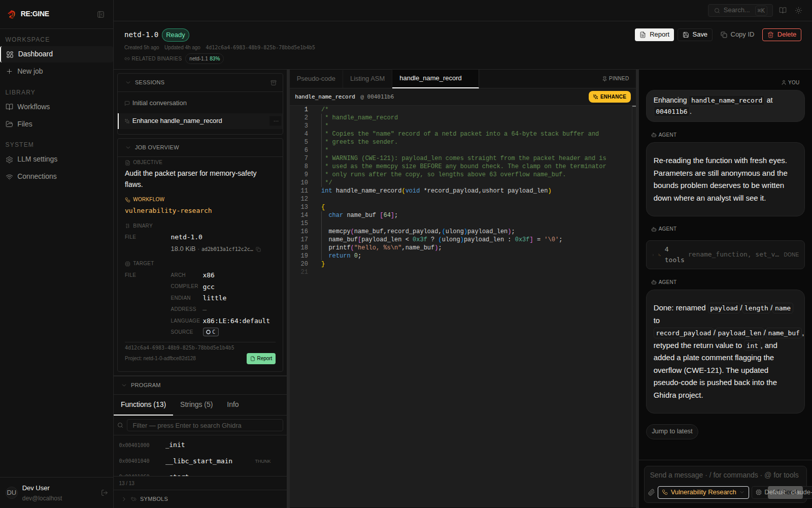Select Functions (13) tab
Screen dimensions: 812x508
pos(143,404)
